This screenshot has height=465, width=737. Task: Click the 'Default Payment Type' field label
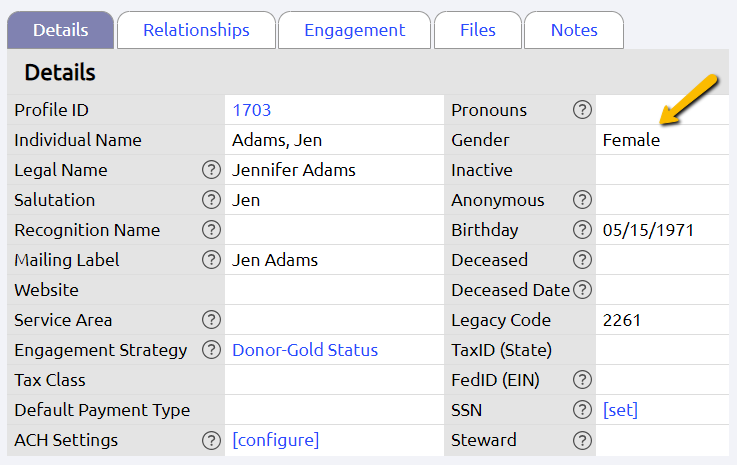(102, 410)
